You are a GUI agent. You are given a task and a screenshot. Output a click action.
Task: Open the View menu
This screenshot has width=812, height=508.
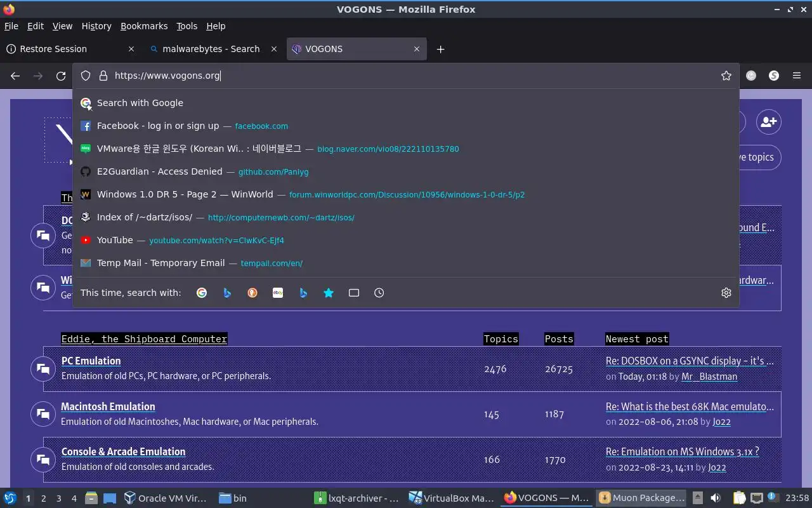click(x=62, y=26)
